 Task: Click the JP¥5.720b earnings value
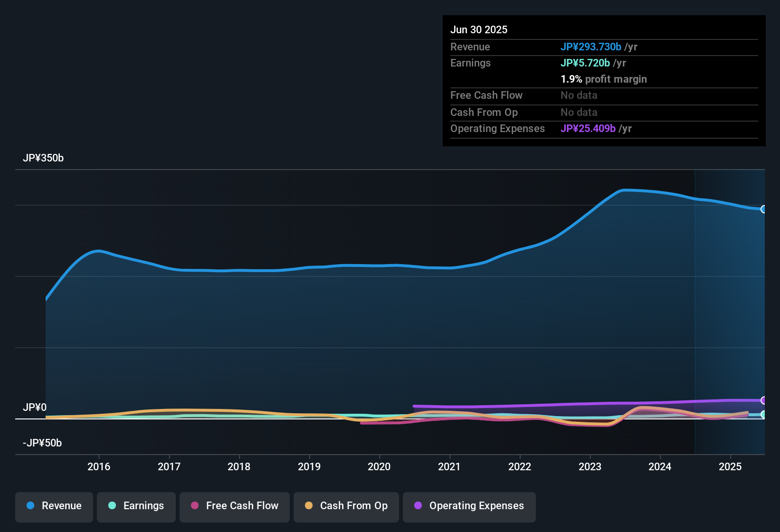[585, 63]
